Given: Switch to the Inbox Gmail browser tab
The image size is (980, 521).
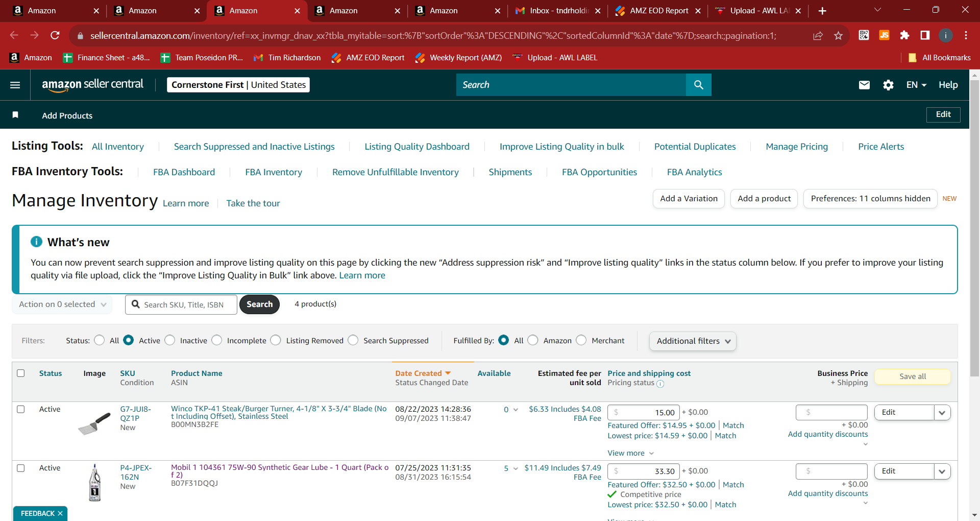Looking at the screenshot, I should pos(557,11).
